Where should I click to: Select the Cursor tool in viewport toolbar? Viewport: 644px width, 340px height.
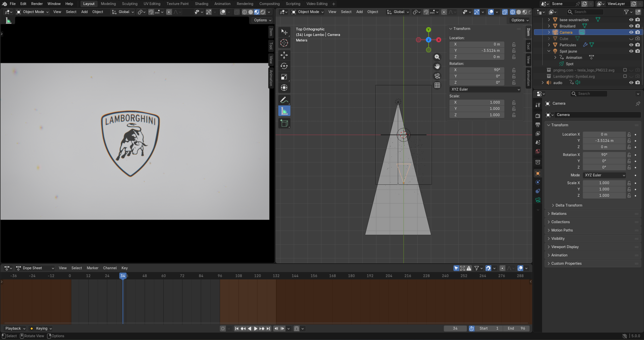[x=284, y=43]
